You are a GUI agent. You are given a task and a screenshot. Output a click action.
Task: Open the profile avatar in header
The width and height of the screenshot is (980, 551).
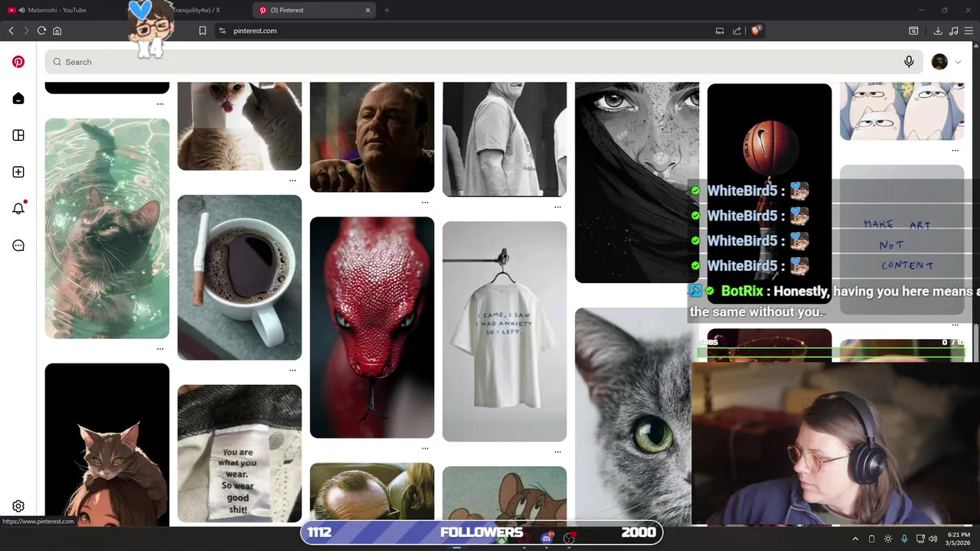click(x=939, y=62)
